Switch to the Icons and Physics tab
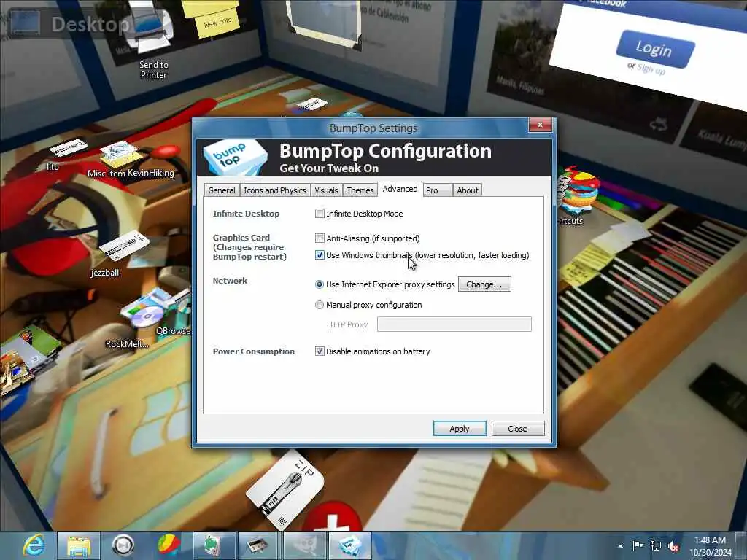This screenshot has width=747, height=560. [275, 190]
